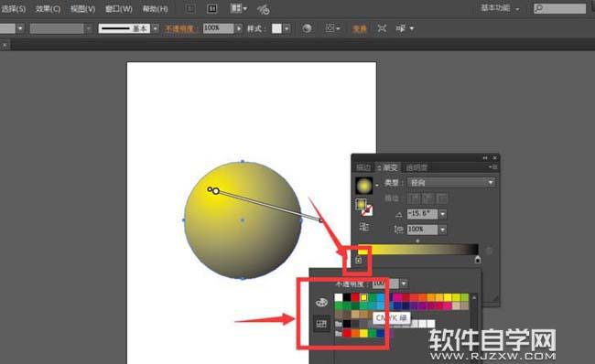
Task: Open the swatch popup opacity dropdown arrow
Action: (404, 284)
